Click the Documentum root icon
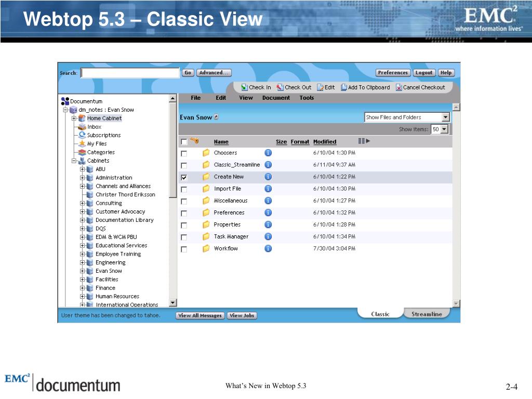The height and width of the screenshot is (399, 532). click(65, 101)
